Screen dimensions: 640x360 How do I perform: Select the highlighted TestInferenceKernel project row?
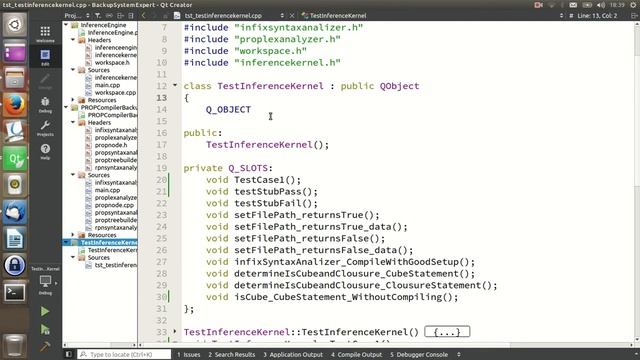[x=100, y=242]
